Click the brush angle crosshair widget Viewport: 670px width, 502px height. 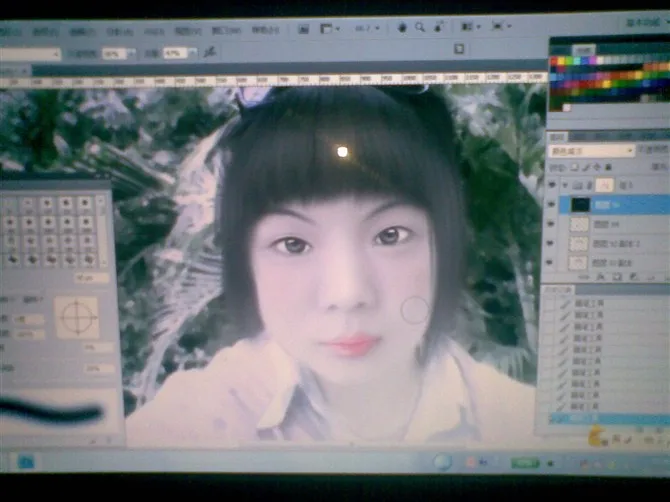(76, 317)
